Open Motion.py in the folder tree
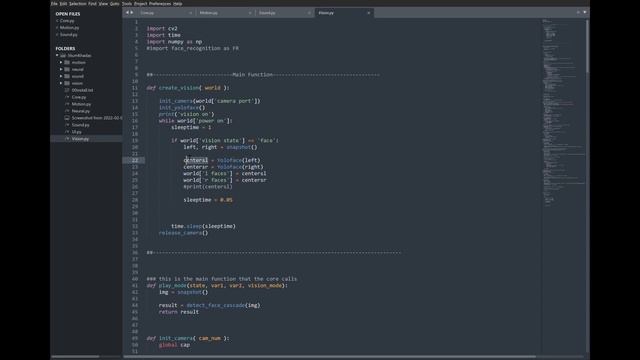 [81, 104]
